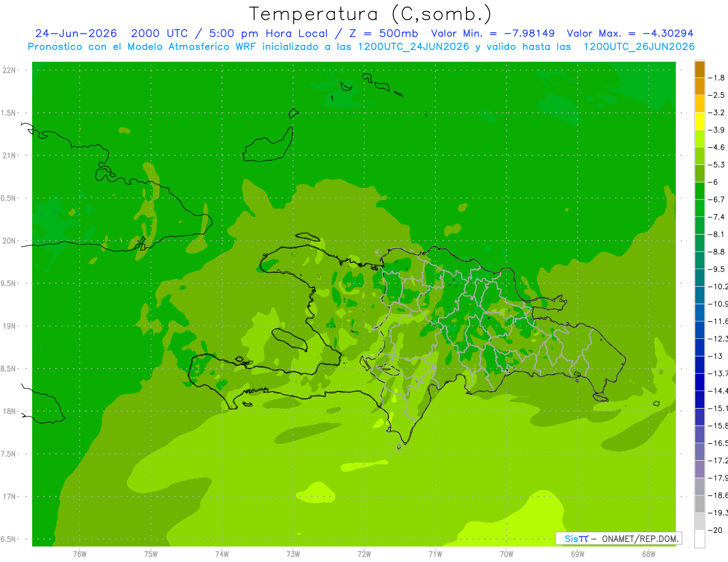Click the '-7.4' legend value
This screenshot has height=562, width=728.
pyautogui.click(x=716, y=217)
